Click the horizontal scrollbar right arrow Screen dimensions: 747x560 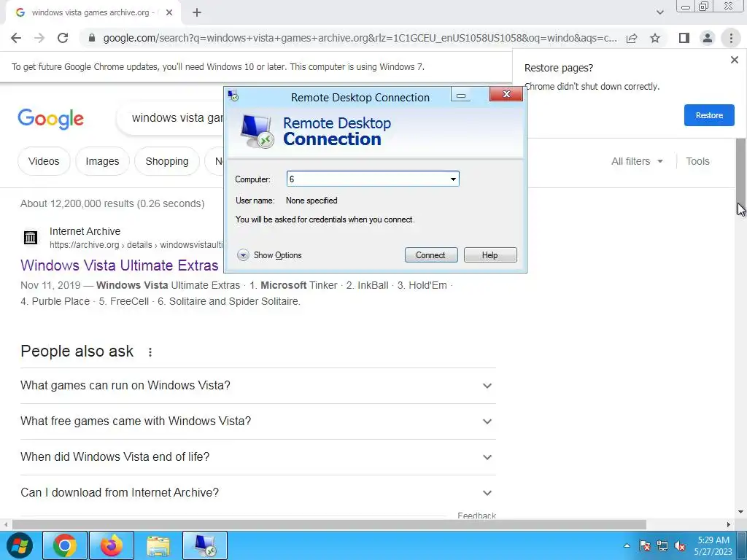pos(729,524)
